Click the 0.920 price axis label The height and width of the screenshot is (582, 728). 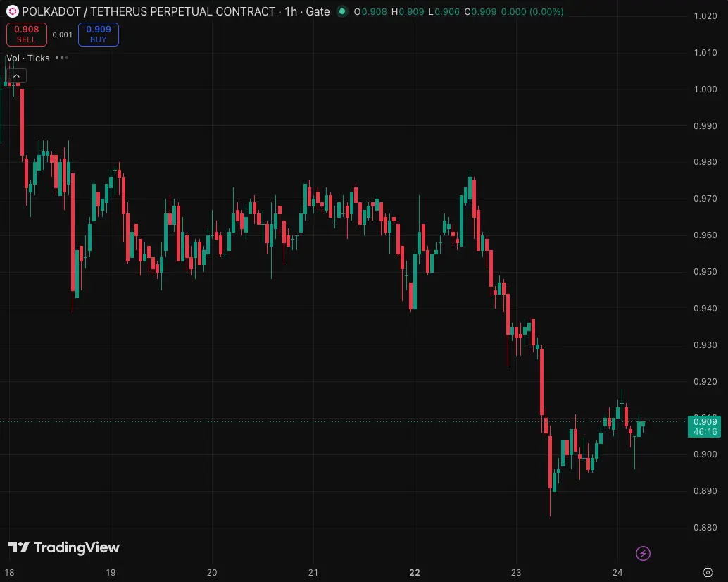705,382
